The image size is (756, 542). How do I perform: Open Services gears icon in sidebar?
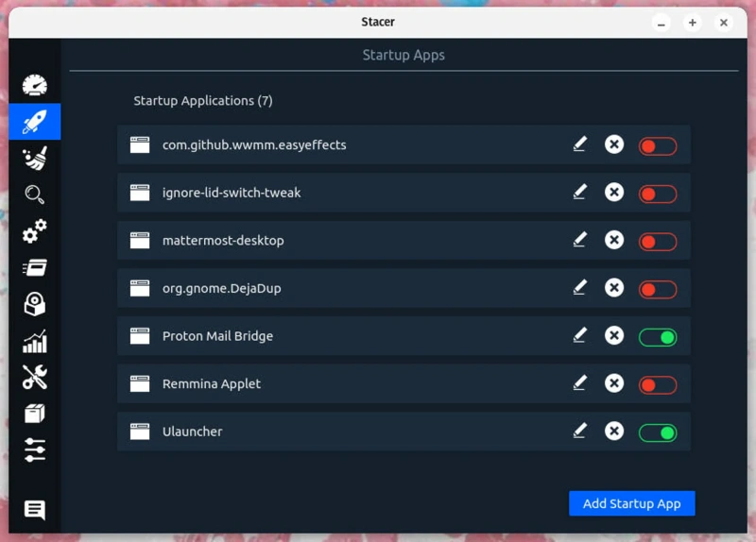[x=35, y=231]
